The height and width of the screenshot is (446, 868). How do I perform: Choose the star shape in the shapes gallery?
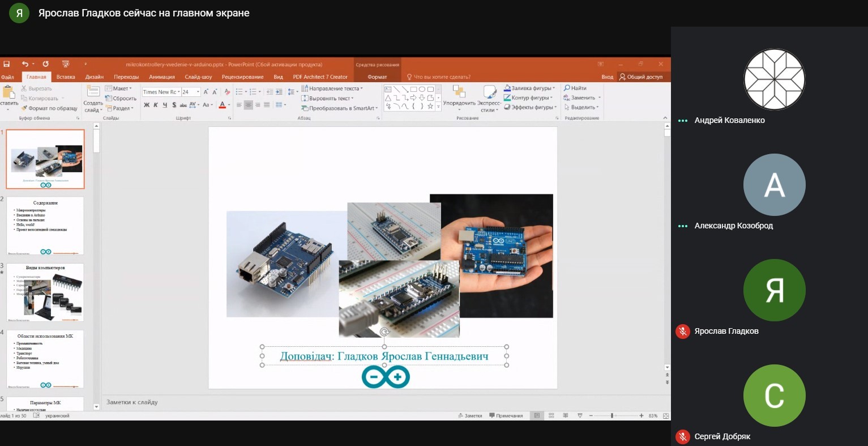click(x=431, y=106)
